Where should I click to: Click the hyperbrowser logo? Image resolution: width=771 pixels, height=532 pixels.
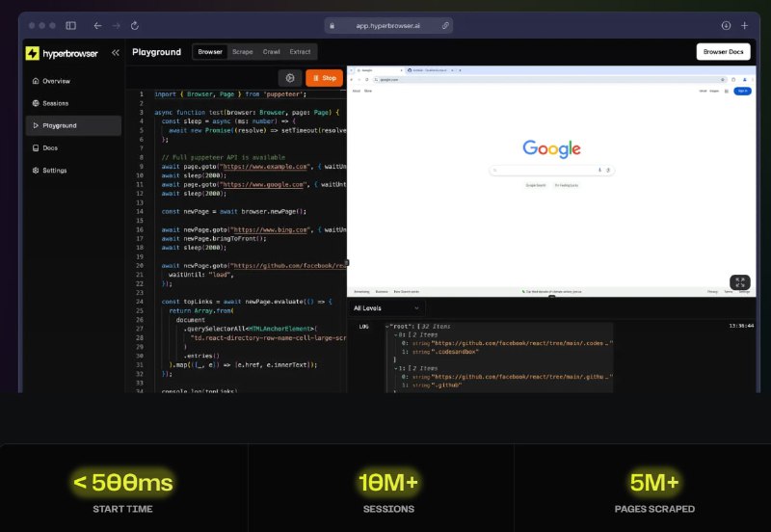point(63,52)
